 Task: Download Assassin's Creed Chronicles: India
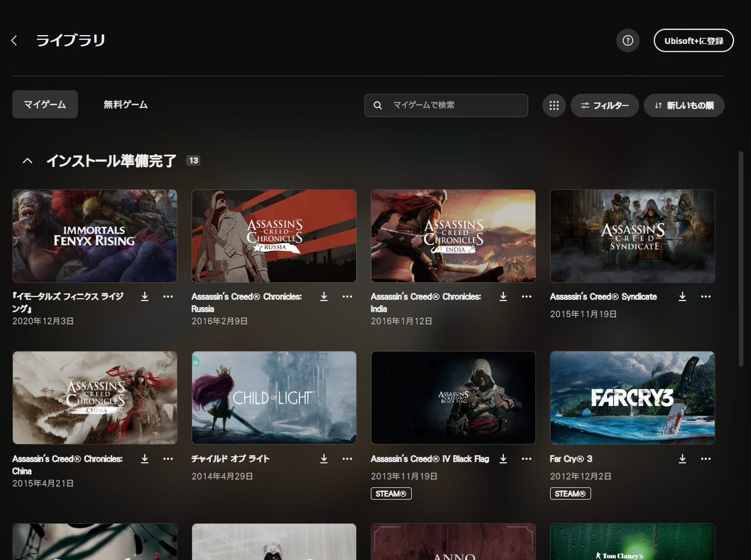(503, 297)
